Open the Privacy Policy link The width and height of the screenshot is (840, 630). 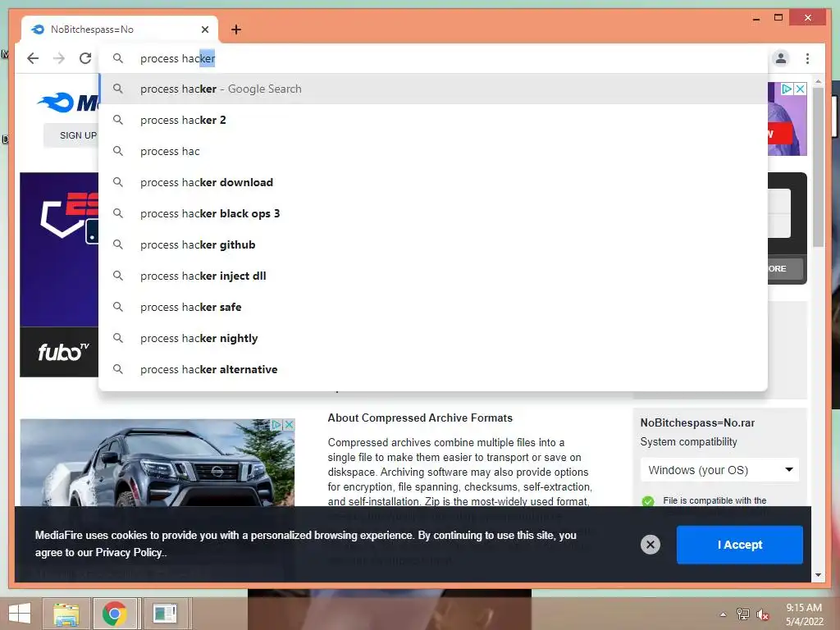(128, 552)
